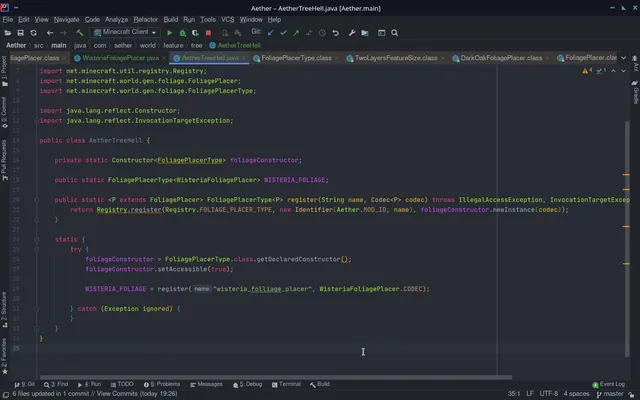Open the Refactor menu
The height and width of the screenshot is (400, 640).
tap(145, 20)
